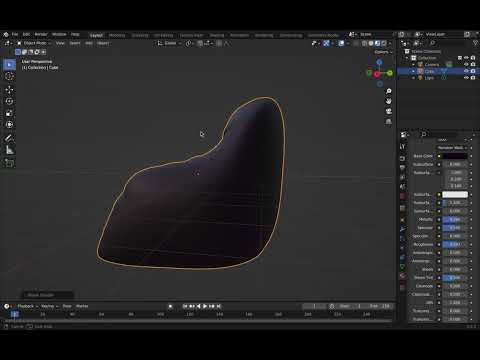
Task: Click the zoom view magnifier icon
Action: (389, 91)
